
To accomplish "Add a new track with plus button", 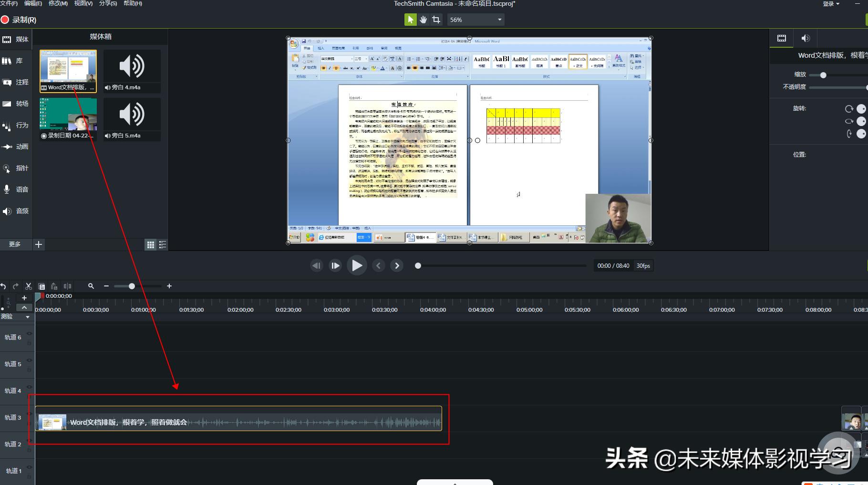I will (x=24, y=298).
